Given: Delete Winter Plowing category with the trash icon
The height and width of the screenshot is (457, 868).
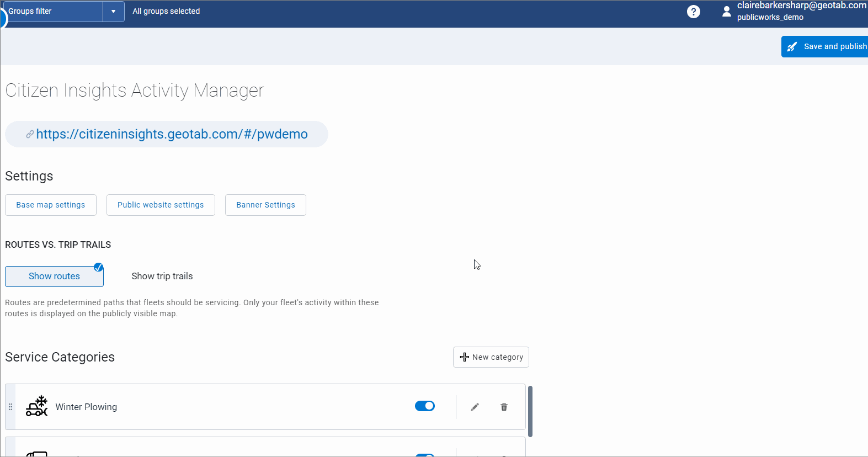Looking at the screenshot, I should coord(504,407).
